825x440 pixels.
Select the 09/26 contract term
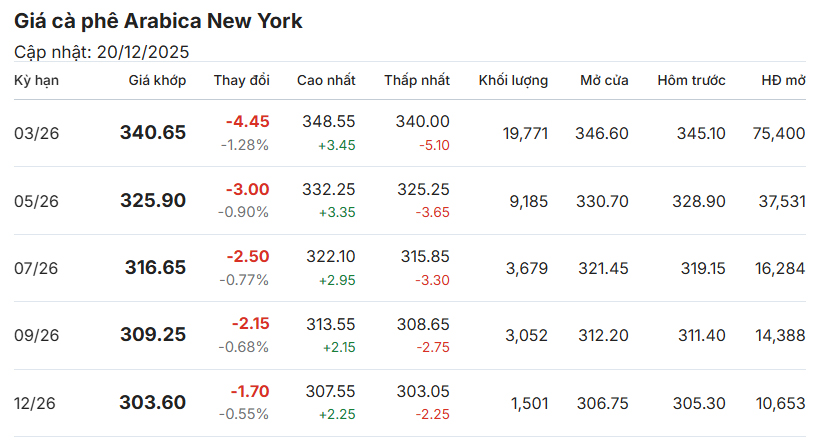pos(37,336)
